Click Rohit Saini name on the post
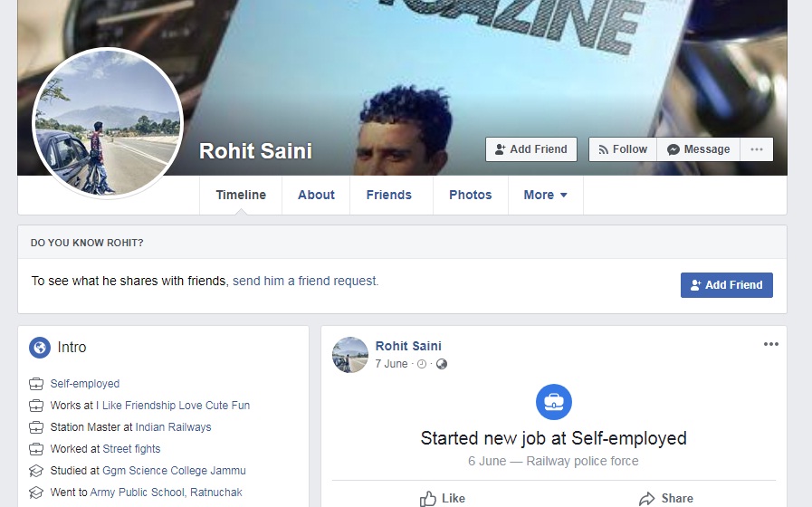Viewport: 812px width, 507px height. click(408, 346)
